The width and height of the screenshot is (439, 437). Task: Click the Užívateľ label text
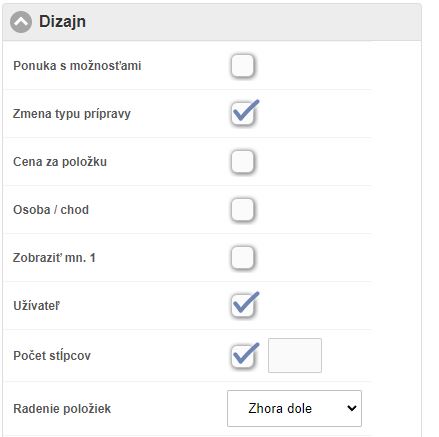(x=36, y=306)
